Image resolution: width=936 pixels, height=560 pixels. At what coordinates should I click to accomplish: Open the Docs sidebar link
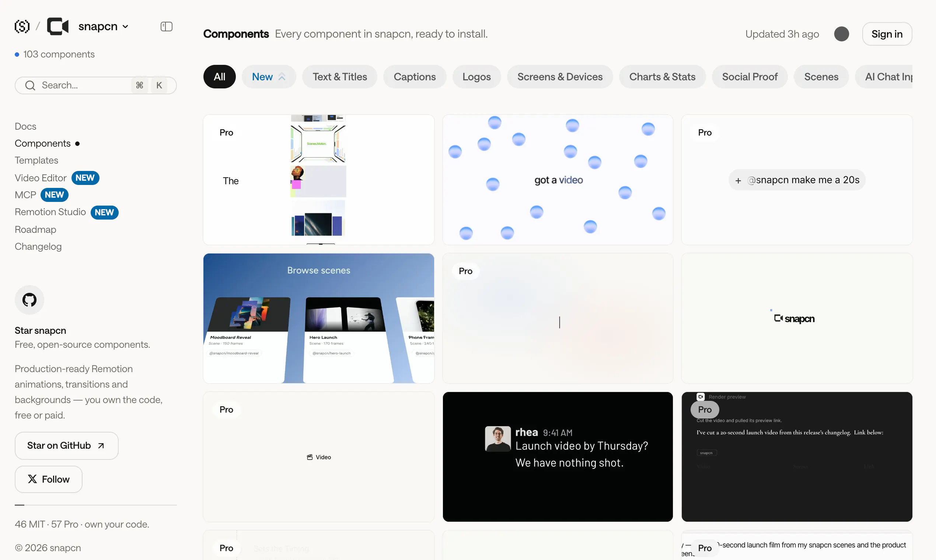coord(25,126)
